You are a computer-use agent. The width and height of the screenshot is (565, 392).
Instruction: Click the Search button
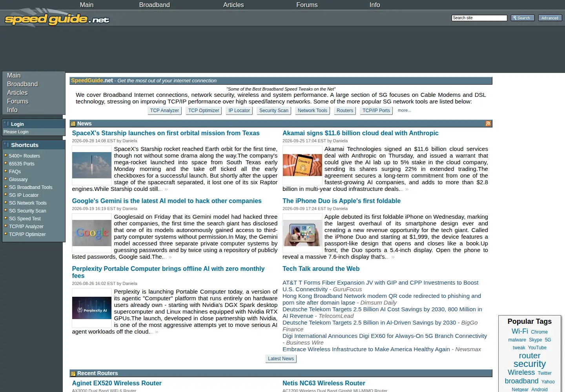pyautogui.click(x=523, y=18)
